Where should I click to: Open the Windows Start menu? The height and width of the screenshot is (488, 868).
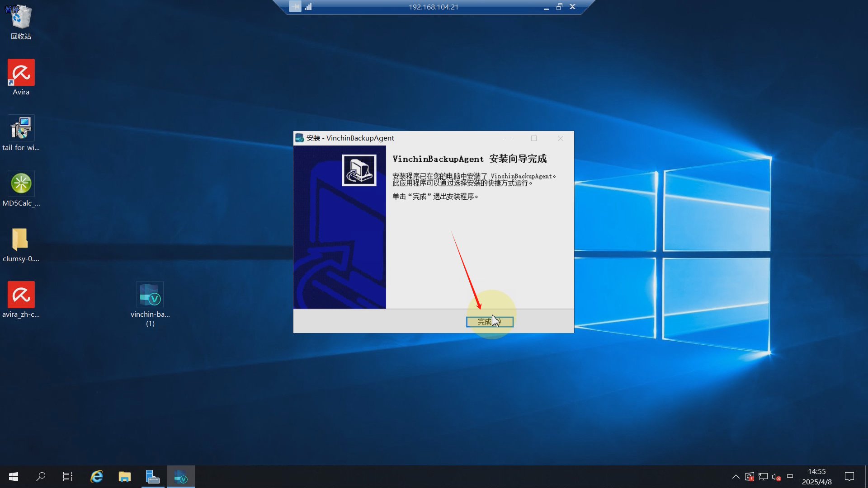click(14, 477)
